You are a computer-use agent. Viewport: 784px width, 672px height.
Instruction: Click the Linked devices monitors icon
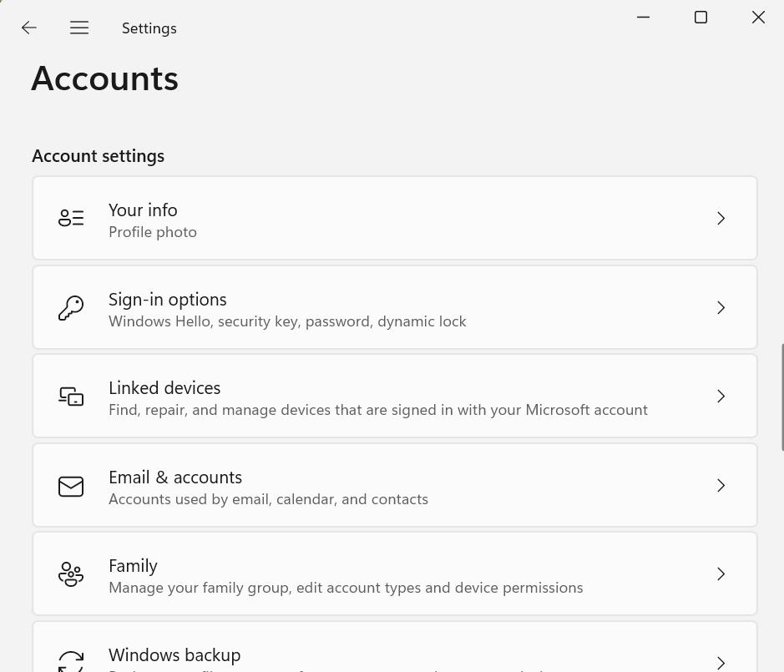pos(71,396)
